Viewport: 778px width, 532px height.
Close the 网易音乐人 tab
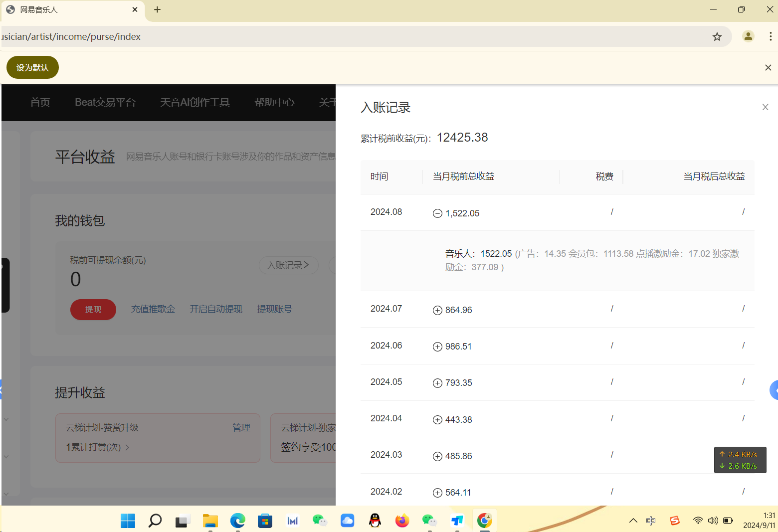(135, 9)
